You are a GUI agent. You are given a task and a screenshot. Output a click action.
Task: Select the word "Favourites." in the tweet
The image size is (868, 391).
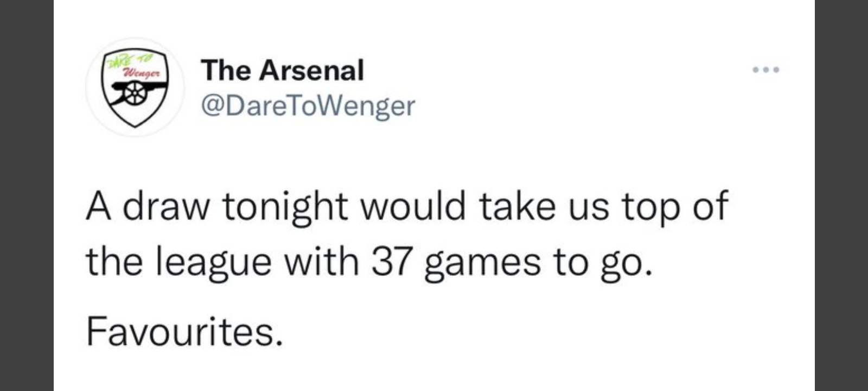tap(184, 331)
